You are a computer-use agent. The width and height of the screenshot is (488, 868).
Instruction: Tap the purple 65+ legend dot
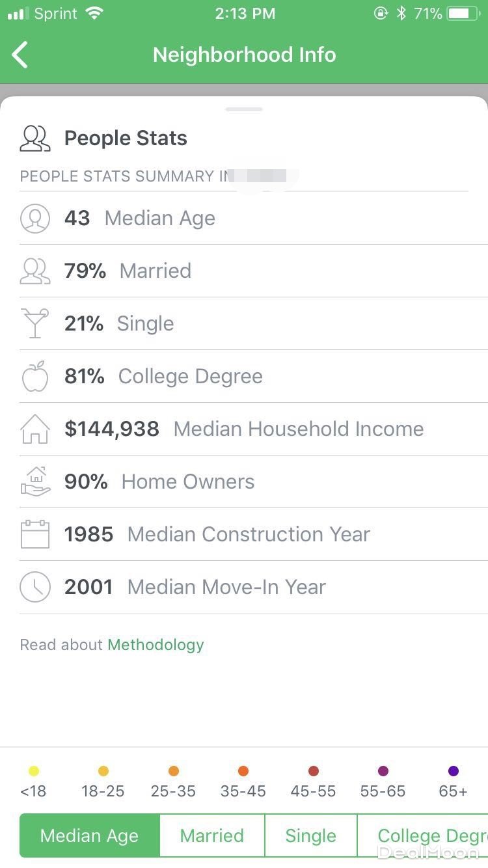[454, 771]
